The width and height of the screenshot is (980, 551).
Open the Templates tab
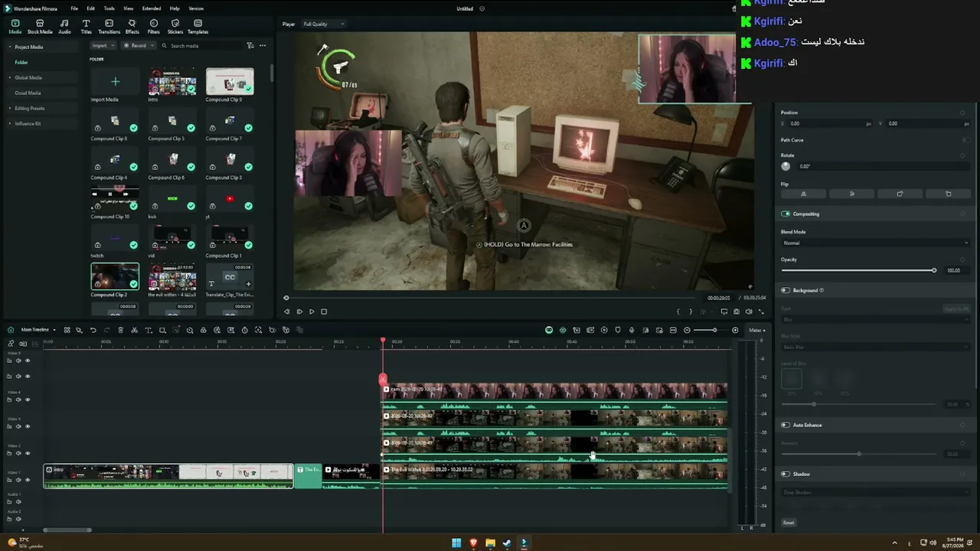coord(198,27)
